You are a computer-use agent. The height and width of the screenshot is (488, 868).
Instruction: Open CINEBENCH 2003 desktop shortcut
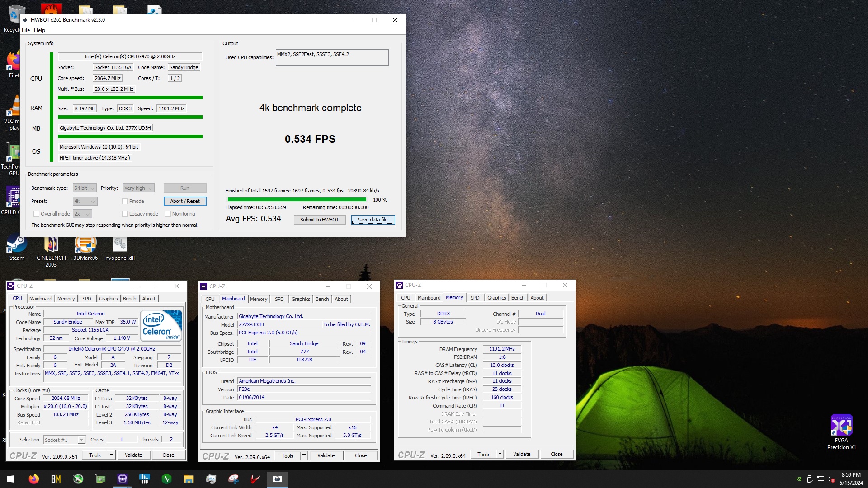(51, 252)
